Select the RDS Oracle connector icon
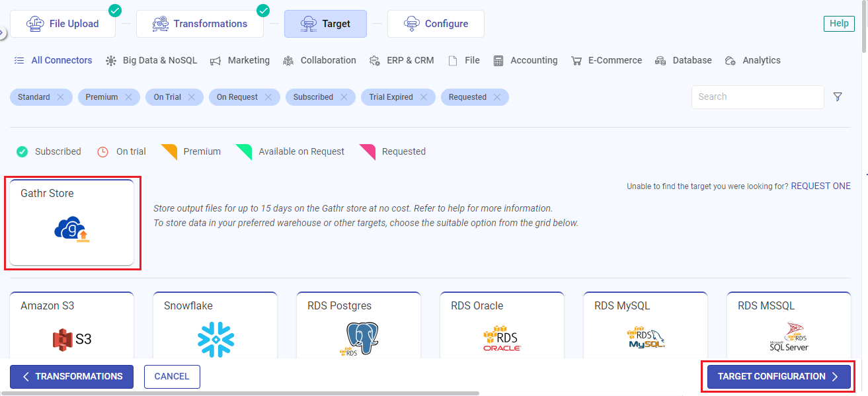Viewport: 868px width, 396px height. tap(501, 340)
